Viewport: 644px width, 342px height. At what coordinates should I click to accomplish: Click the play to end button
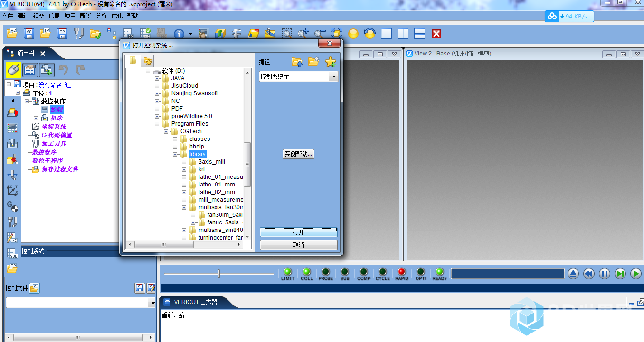620,274
